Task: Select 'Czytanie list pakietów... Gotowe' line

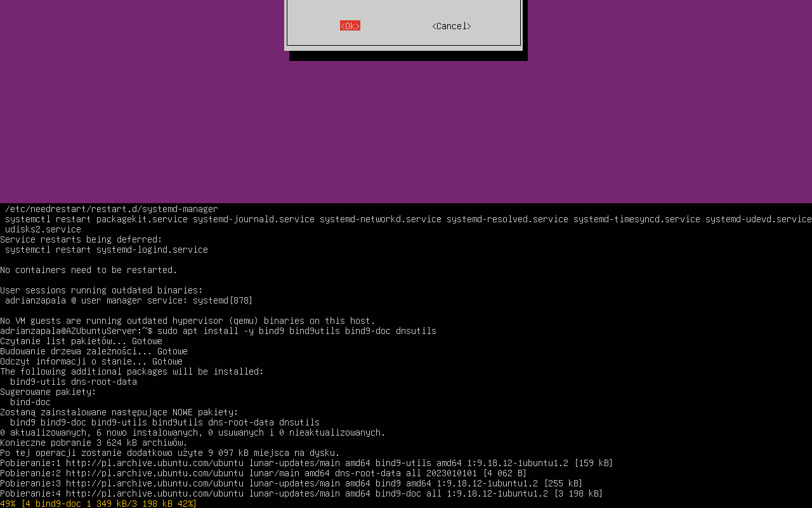Action: coord(81,341)
